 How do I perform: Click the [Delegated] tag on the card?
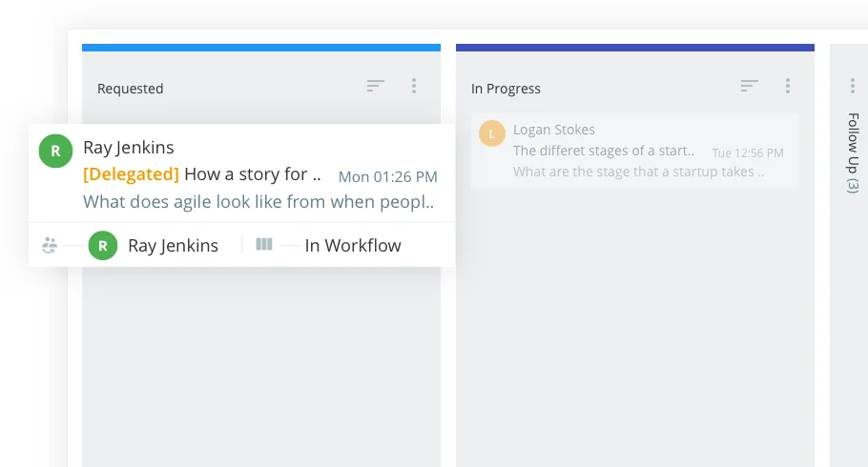click(x=131, y=174)
